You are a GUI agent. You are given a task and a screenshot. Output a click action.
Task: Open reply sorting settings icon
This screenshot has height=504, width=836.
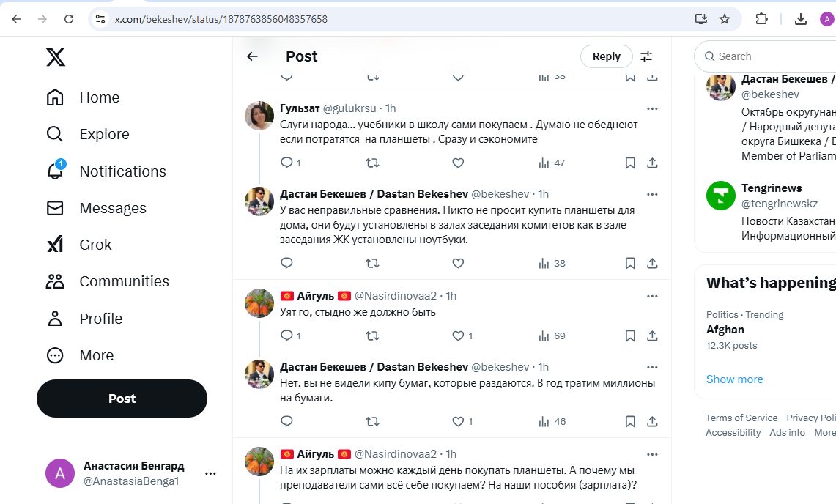(x=646, y=56)
